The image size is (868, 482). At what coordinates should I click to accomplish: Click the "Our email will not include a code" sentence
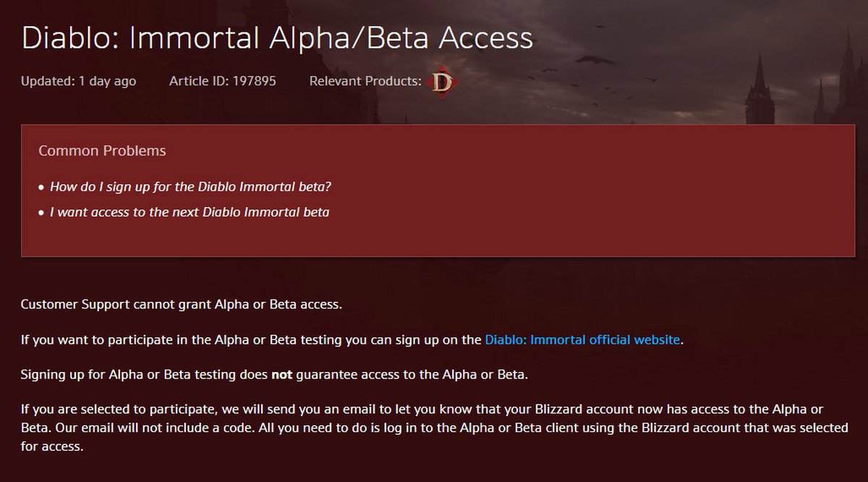pyautogui.click(x=181, y=428)
